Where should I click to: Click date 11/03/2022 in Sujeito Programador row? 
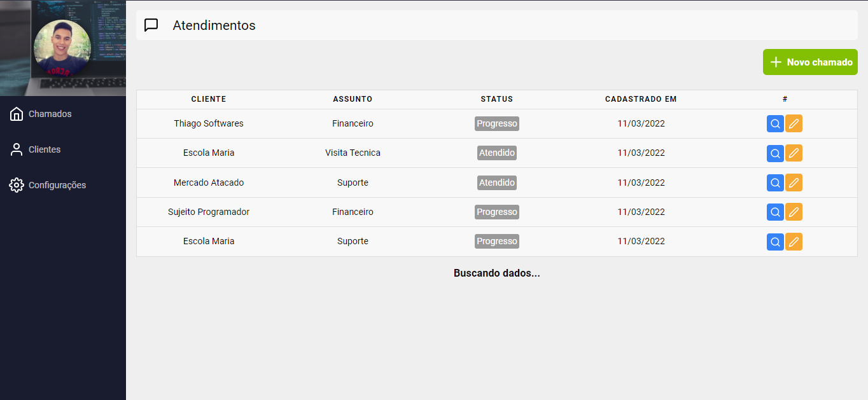tap(641, 212)
